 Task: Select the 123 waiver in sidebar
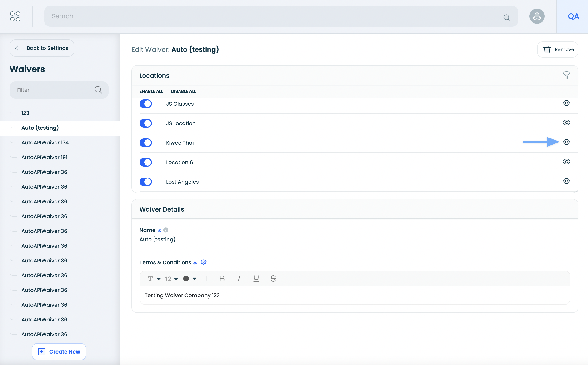[25, 113]
